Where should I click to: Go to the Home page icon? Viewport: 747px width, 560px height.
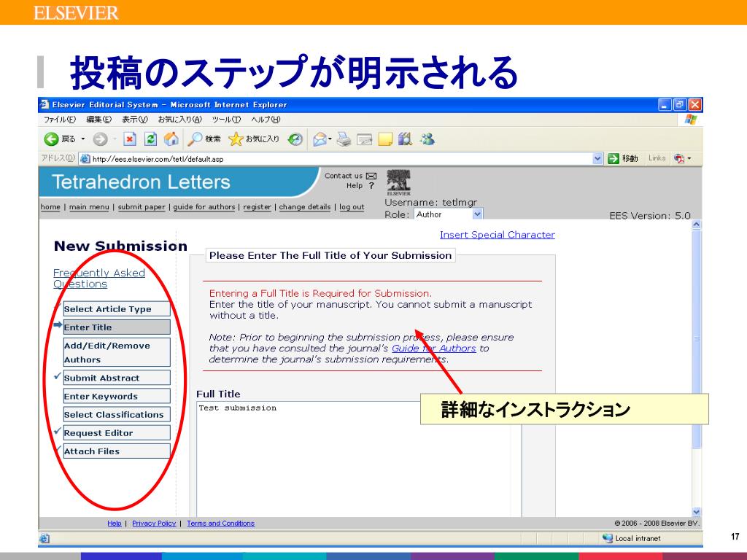(x=171, y=139)
